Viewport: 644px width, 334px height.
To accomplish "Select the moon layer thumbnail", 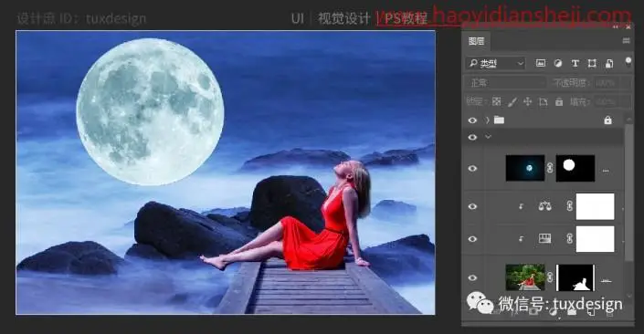I will click(525, 168).
